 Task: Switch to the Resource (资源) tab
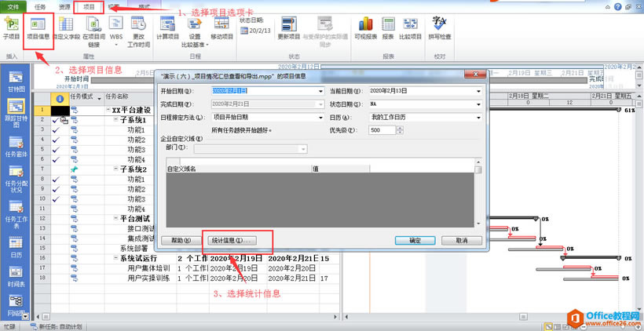point(64,7)
